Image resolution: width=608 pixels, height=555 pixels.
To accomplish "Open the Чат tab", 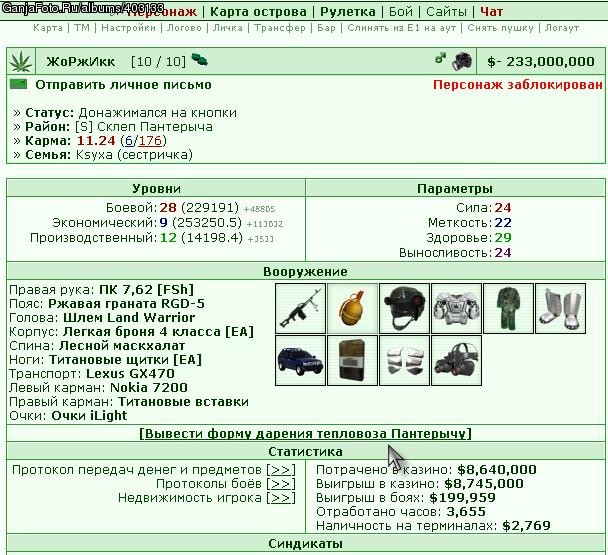I will [491, 12].
